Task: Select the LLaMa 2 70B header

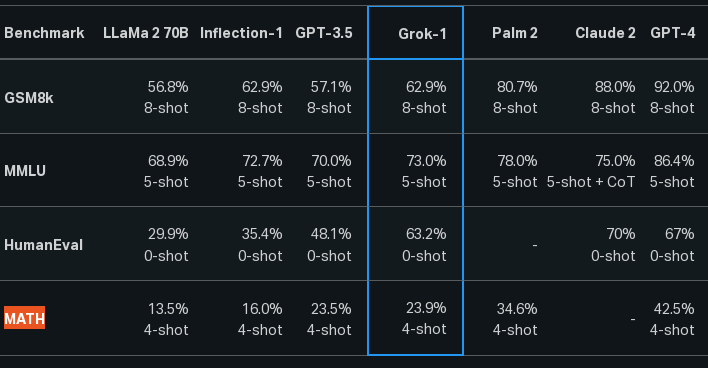Action: (x=145, y=33)
